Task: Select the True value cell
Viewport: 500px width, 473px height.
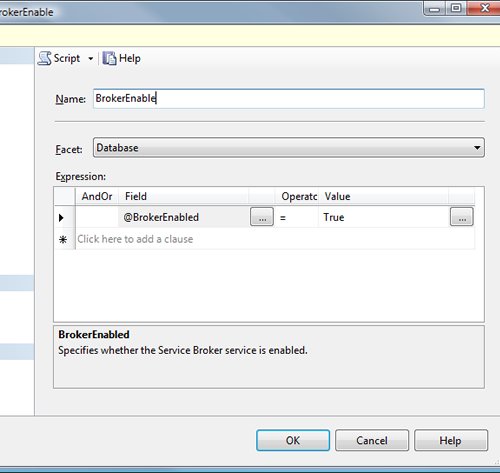Action: (383, 217)
